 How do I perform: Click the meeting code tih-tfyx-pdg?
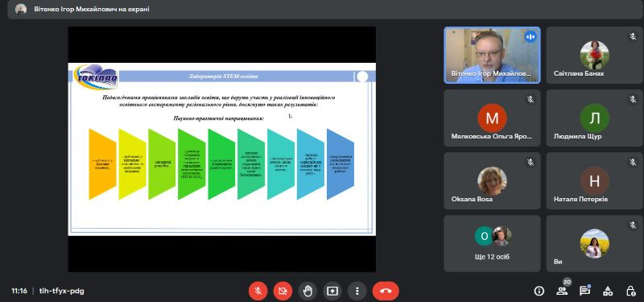pos(62,291)
